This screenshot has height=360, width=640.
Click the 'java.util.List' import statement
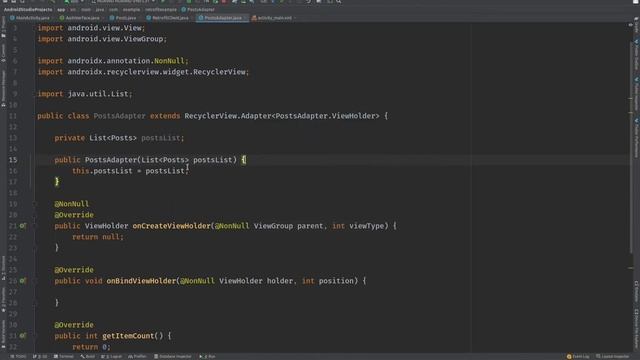click(85, 94)
